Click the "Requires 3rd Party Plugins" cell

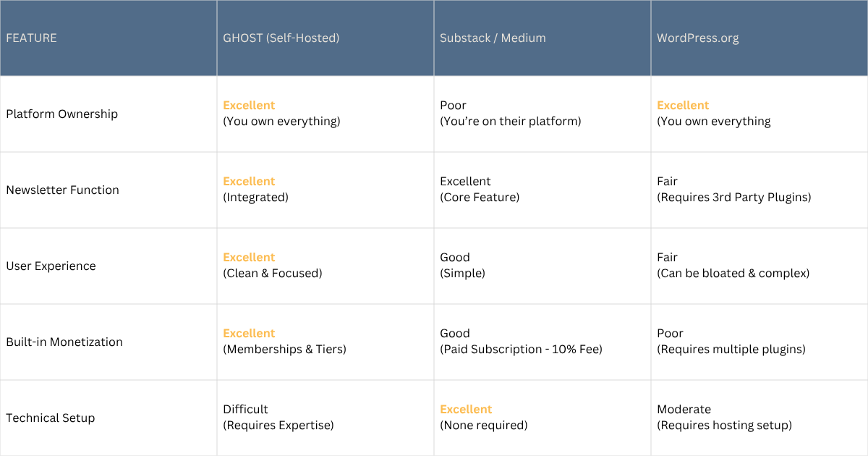click(x=759, y=190)
